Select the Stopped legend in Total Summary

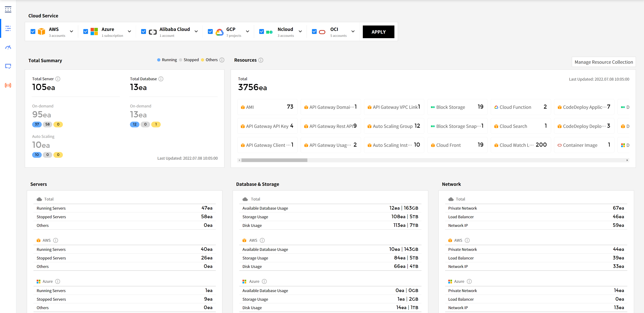pos(189,60)
